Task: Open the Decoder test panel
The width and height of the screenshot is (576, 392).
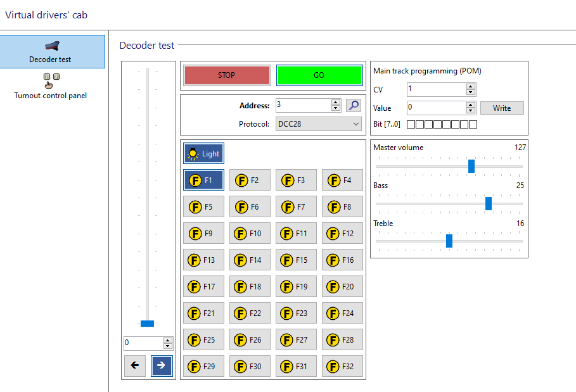Action: 53,52
